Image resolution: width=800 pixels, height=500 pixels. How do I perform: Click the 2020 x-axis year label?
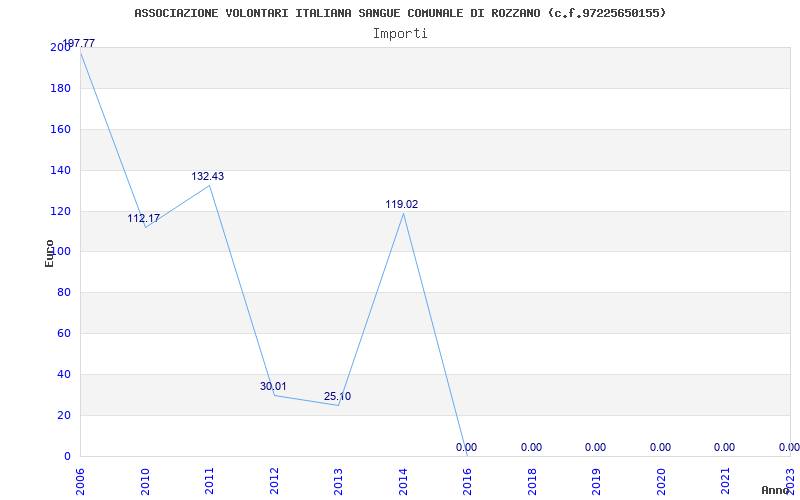coord(662,482)
